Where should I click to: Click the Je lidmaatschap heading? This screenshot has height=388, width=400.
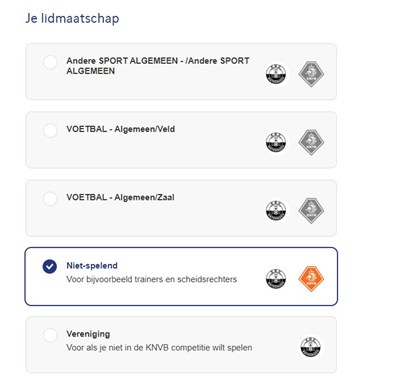pyautogui.click(x=72, y=18)
